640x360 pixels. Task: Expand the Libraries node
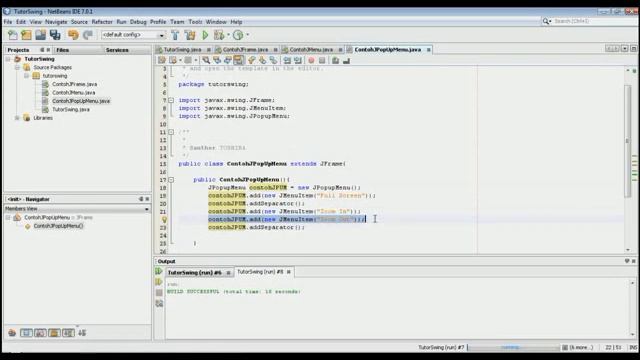point(17,118)
